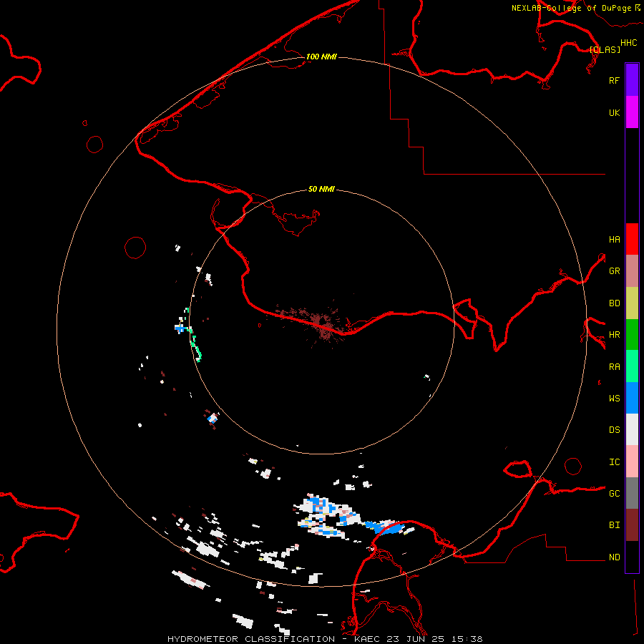This screenshot has height=644, width=644.
Task: Click the IC pink legend swatch
Action: pyautogui.click(x=632, y=462)
